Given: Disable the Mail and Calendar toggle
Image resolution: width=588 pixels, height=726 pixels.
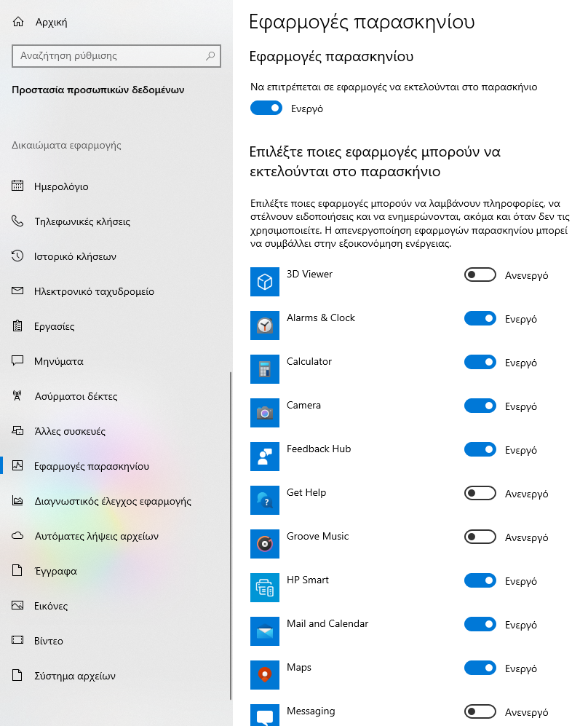Looking at the screenshot, I should [480, 624].
